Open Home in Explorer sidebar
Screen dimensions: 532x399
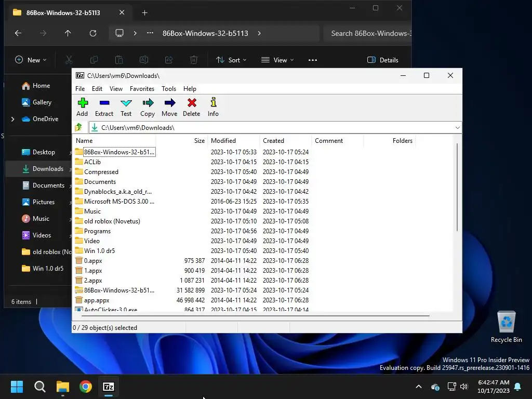pyautogui.click(x=36, y=86)
